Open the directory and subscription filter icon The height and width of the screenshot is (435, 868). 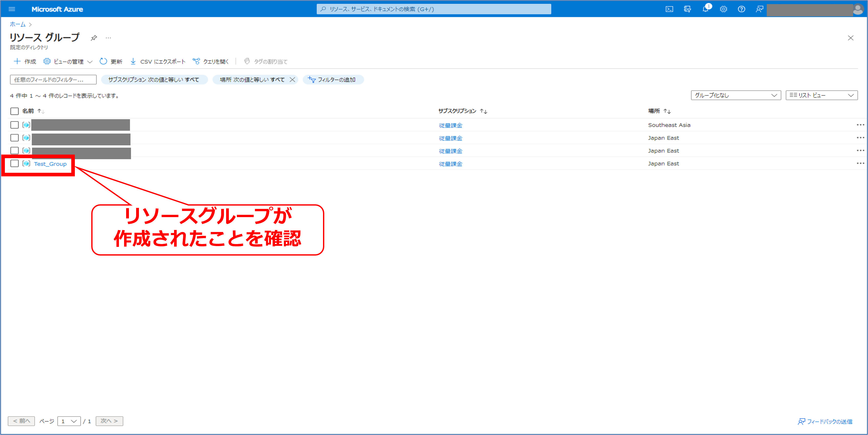(687, 9)
